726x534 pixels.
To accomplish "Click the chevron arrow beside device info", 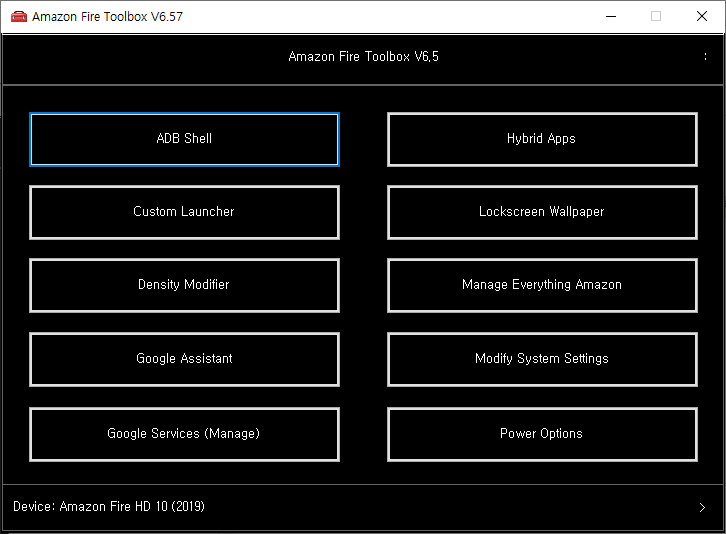I will [702, 507].
